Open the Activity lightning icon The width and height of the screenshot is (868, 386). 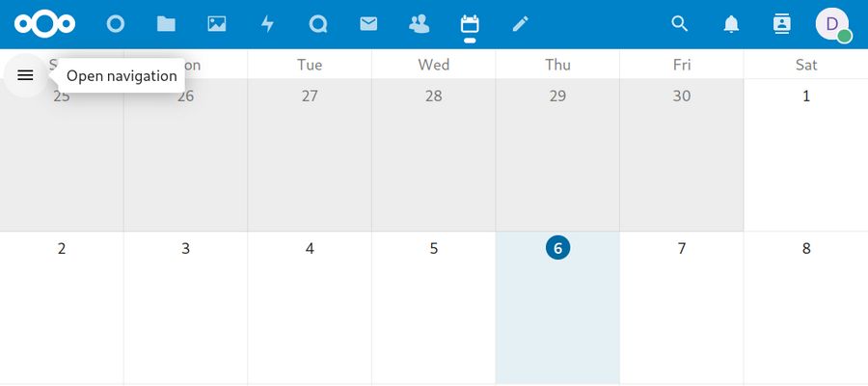coord(268,24)
